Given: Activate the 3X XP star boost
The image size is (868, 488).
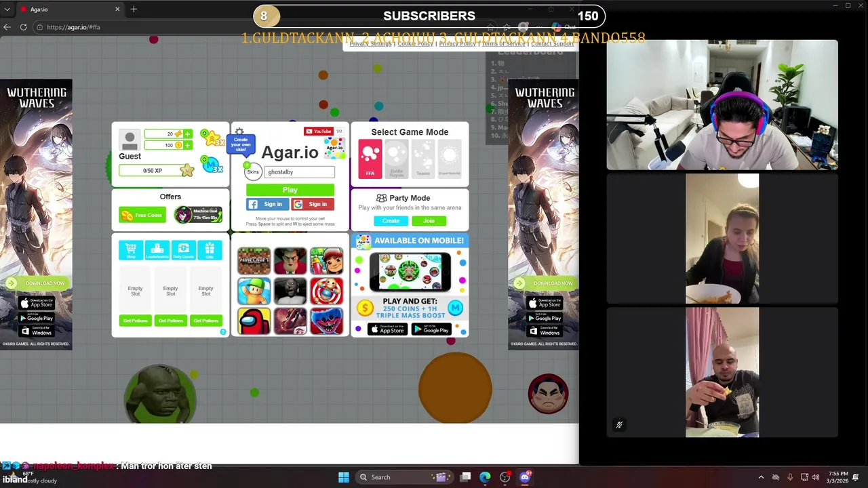Looking at the screenshot, I should coord(213,139).
